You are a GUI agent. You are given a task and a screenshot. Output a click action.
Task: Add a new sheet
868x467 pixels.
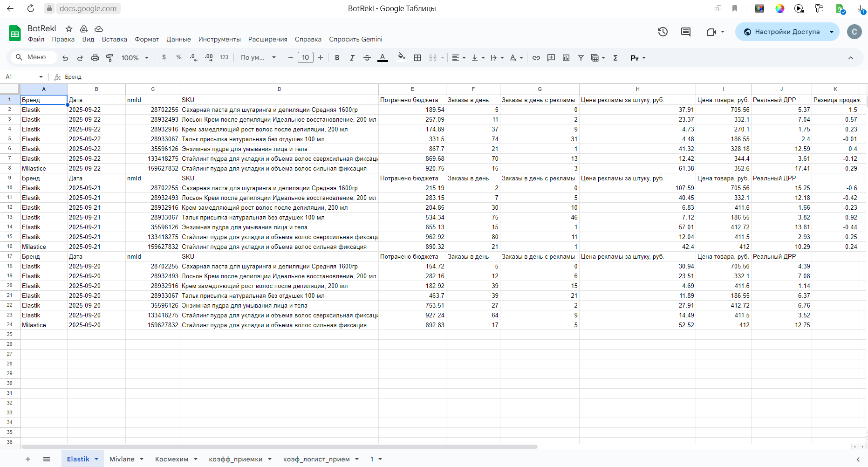tap(28, 459)
